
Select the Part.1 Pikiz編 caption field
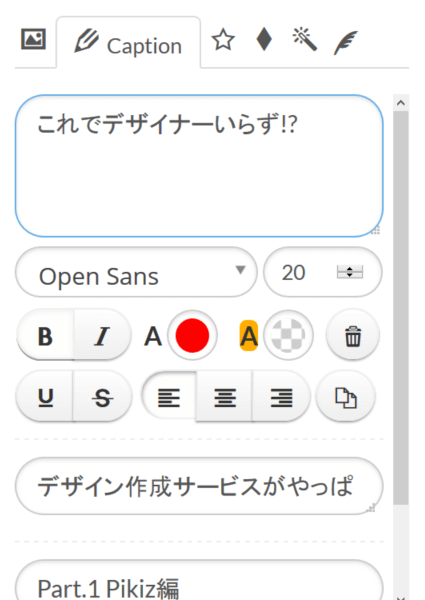coord(199,580)
